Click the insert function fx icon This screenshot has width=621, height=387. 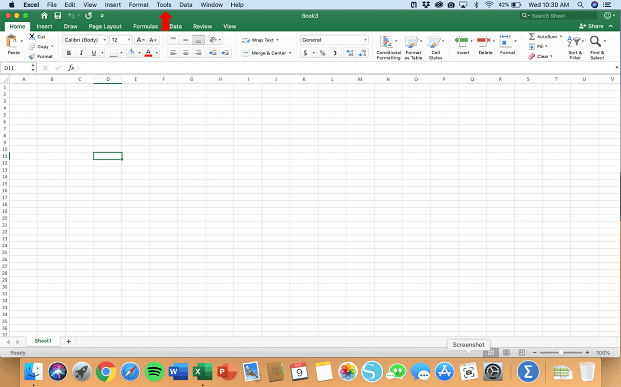(71, 68)
